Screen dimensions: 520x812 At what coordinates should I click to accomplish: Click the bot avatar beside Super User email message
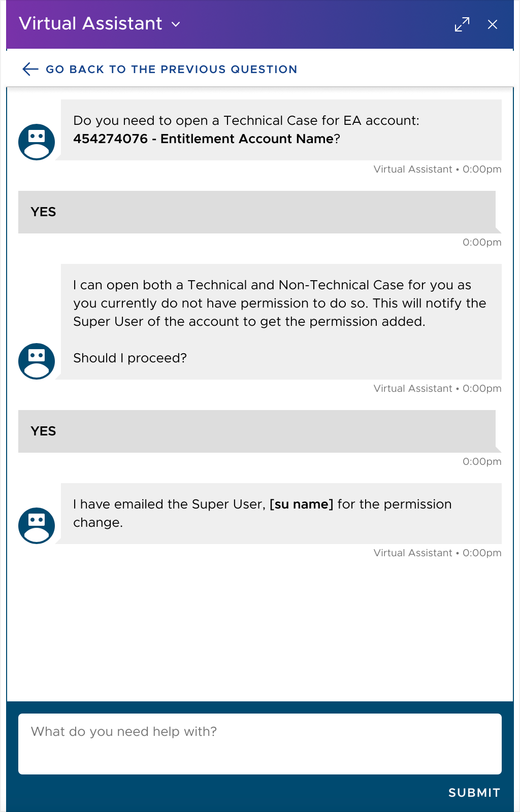click(37, 526)
